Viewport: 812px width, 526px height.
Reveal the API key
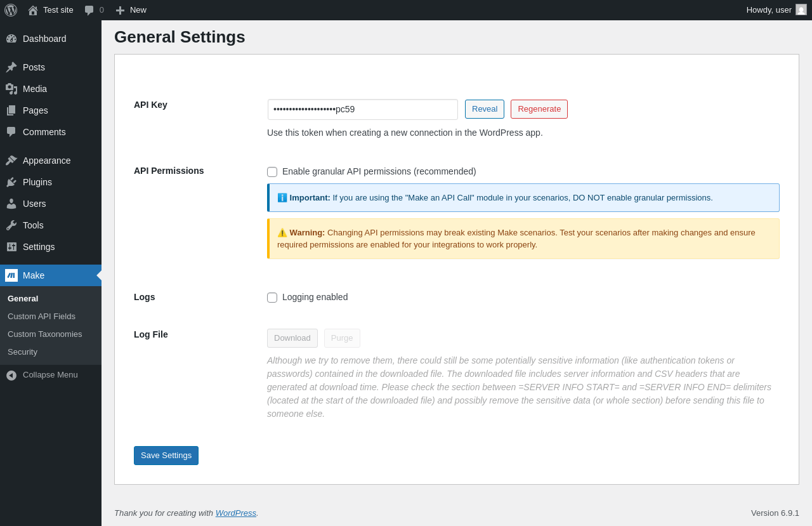pos(485,109)
